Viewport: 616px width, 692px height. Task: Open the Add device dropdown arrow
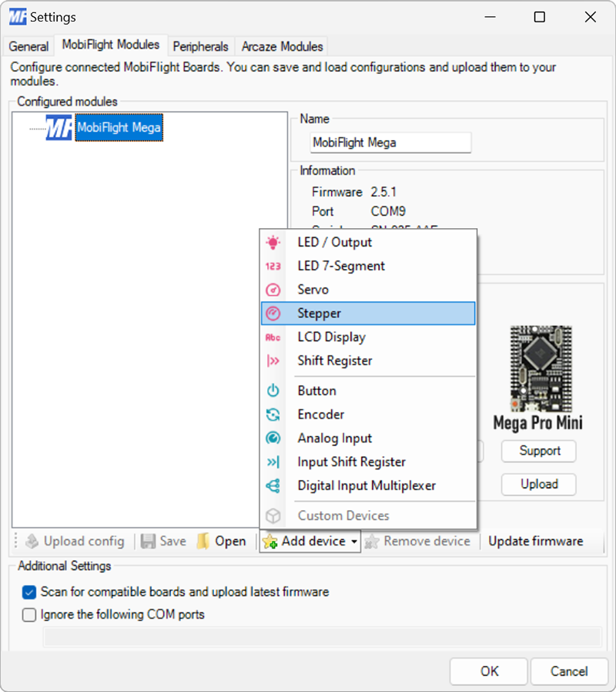pyautogui.click(x=353, y=541)
